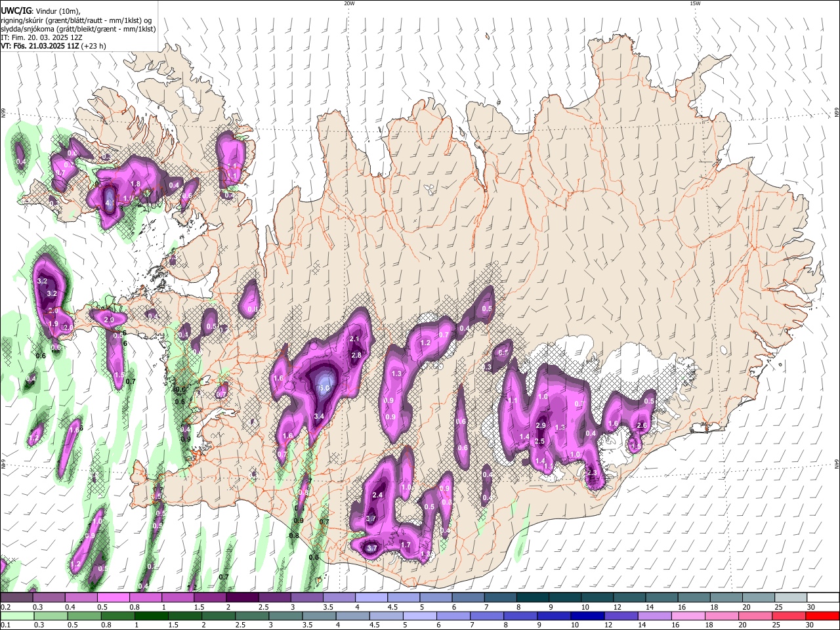This screenshot has height=630, width=840.
Task: Click the white swatch after 30 in top row
Action: (823, 598)
